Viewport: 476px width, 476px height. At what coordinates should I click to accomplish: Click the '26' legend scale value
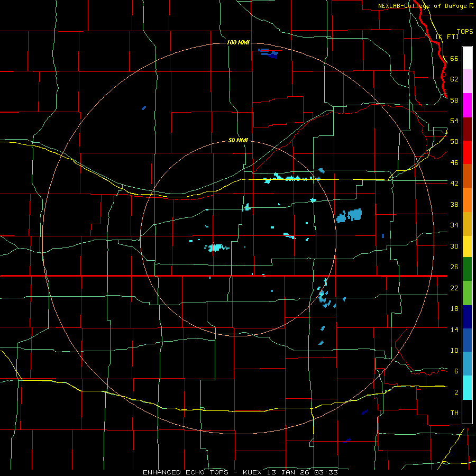click(454, 267)
